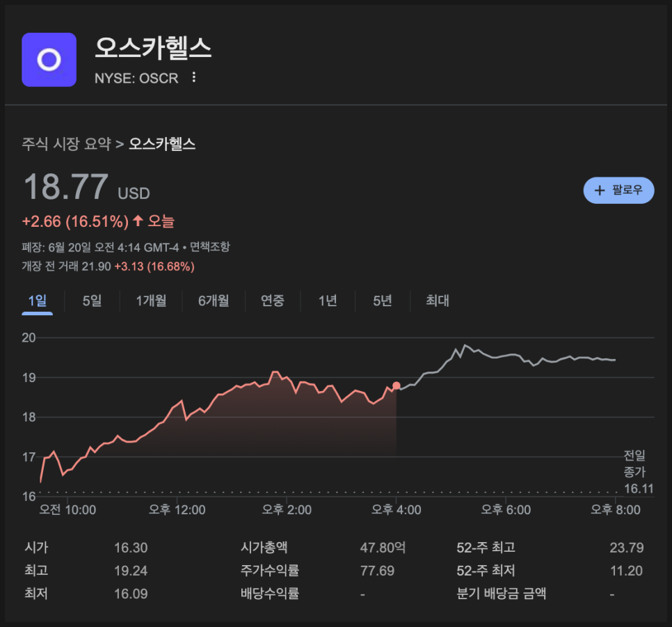The height and width of the screenshot is (627, 672).
Task: Click the NYSE: OSCR ticker text
Action: tap(136, 78)
